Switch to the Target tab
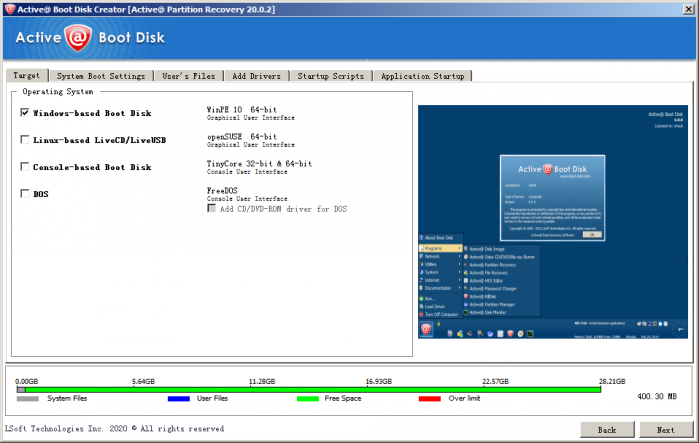The image size is (699, 443). pos(27,75)
